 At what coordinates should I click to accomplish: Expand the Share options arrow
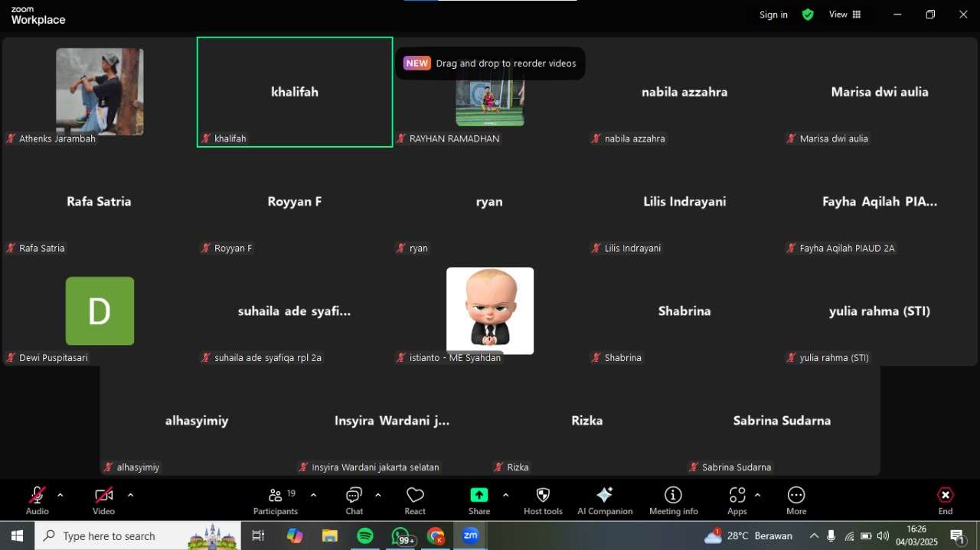(505, 495)
